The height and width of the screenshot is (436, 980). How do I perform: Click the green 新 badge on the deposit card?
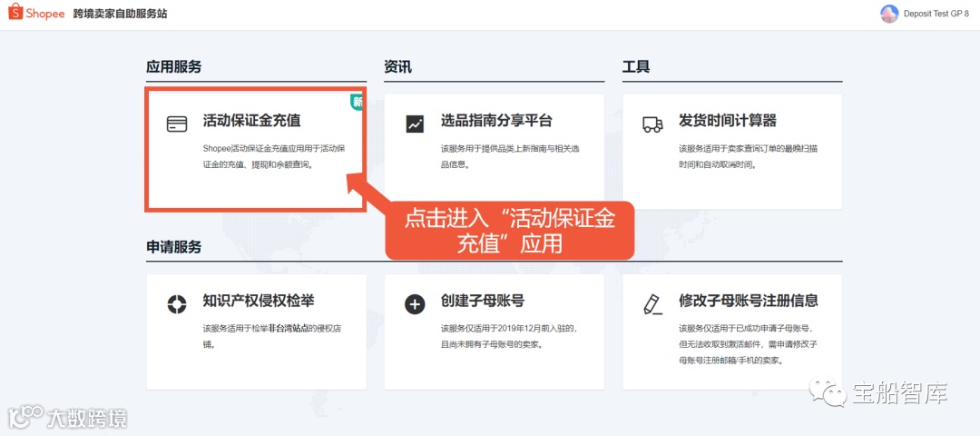pyautogui.click(x=357, y=103)
